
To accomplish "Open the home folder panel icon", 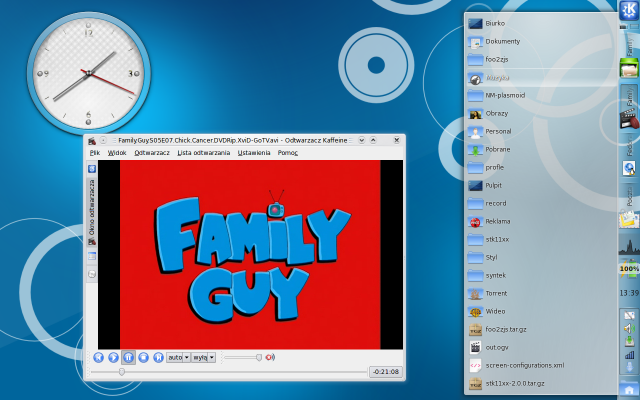I will (x=629, y=390).
